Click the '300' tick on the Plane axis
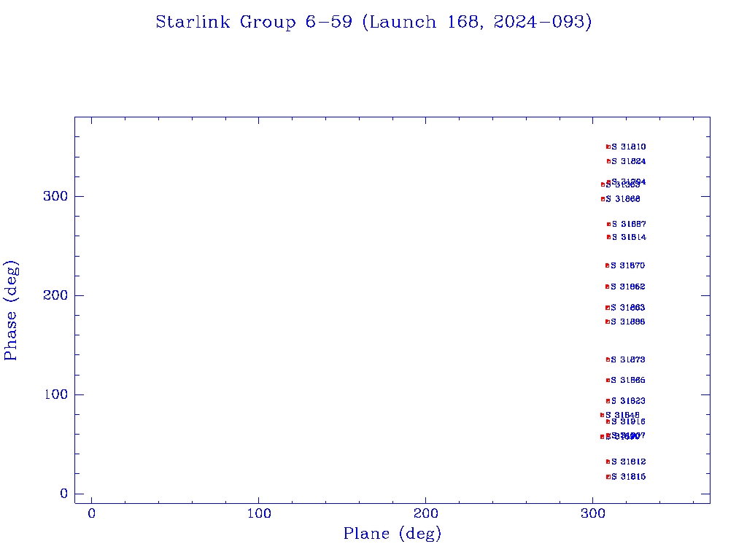 [x=592, y=513]
